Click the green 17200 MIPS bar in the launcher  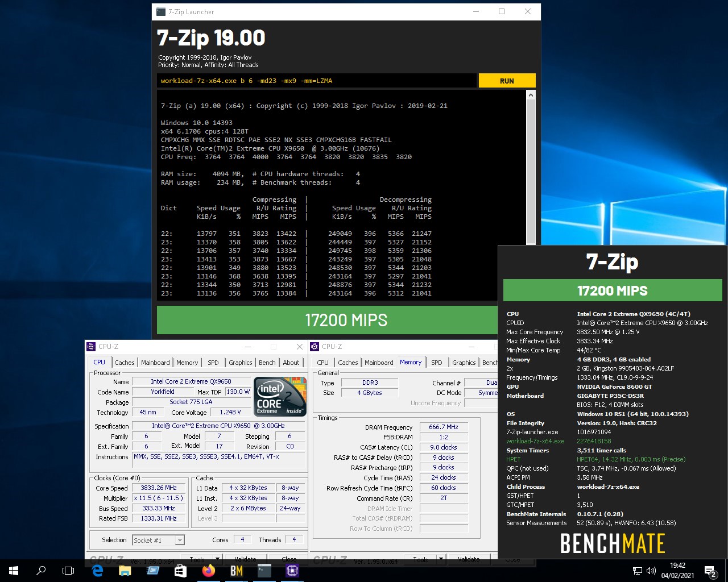[x=327, y=320]
